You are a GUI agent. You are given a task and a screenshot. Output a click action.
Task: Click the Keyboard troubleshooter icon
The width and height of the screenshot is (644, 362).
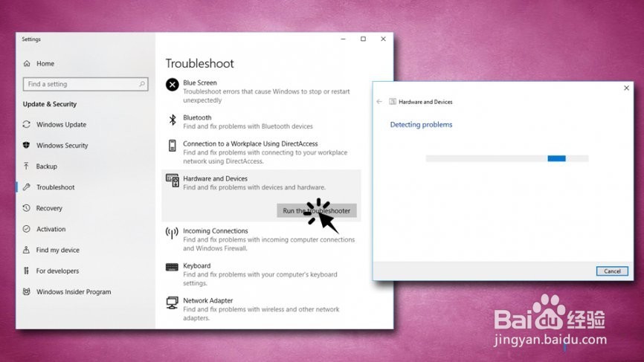point(172,267)
